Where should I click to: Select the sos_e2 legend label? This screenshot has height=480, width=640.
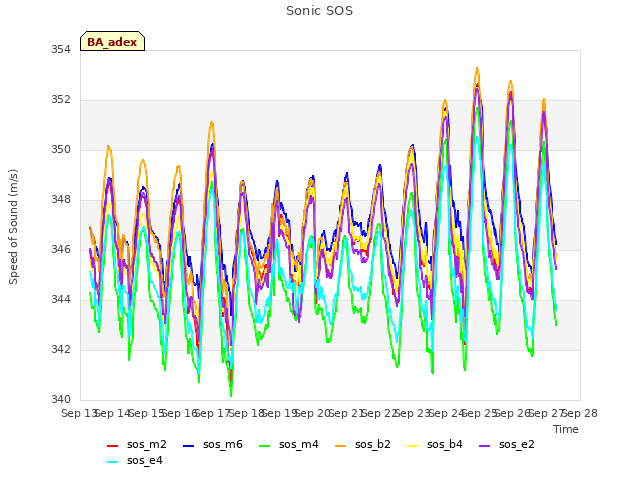pyautogui.click(x=516, y=444)
